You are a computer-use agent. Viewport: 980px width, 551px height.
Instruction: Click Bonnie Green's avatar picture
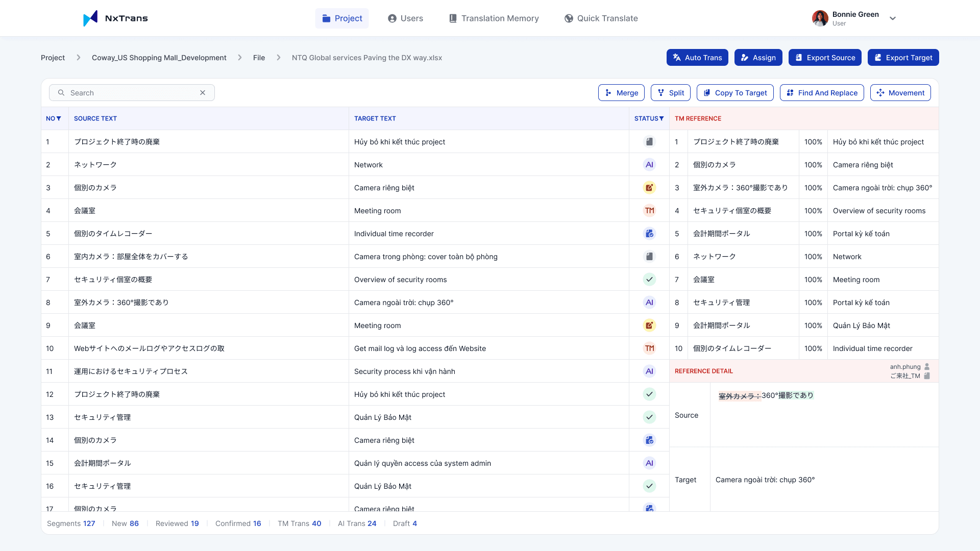(x=820, y=18)
